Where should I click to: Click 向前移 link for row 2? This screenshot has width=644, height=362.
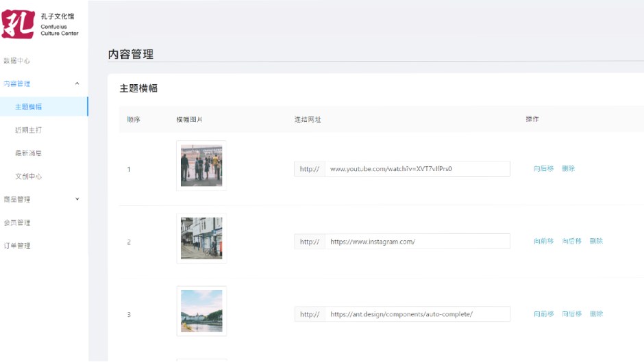pos(543,241)
